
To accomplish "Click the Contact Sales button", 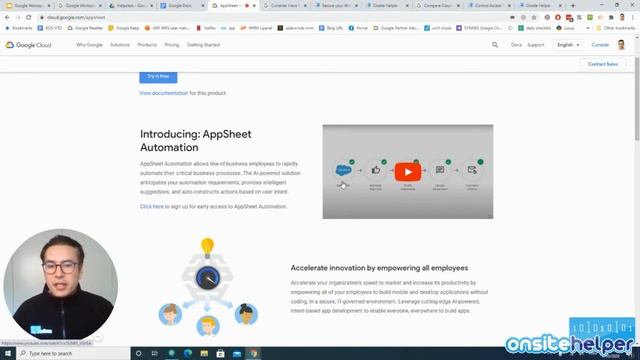I will click(603, 64).
